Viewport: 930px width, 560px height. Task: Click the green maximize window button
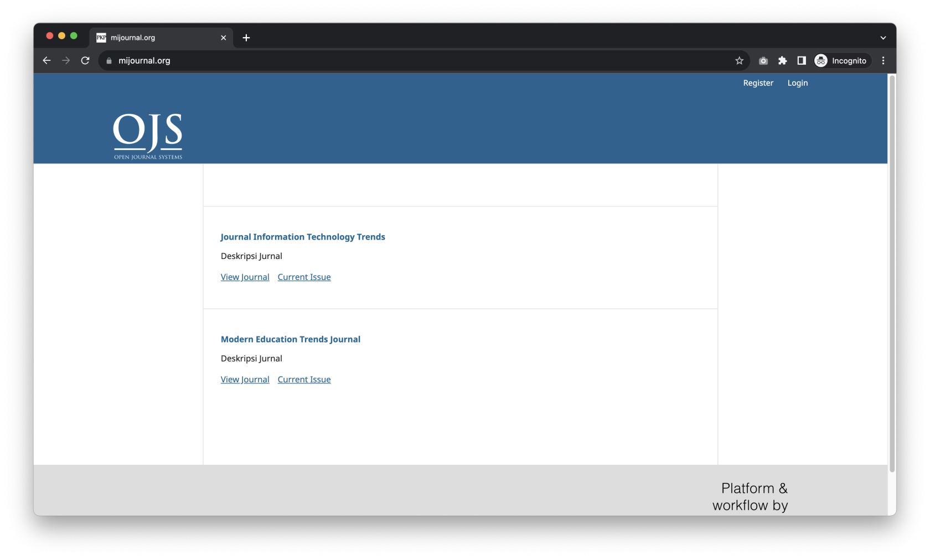[74, 35]
